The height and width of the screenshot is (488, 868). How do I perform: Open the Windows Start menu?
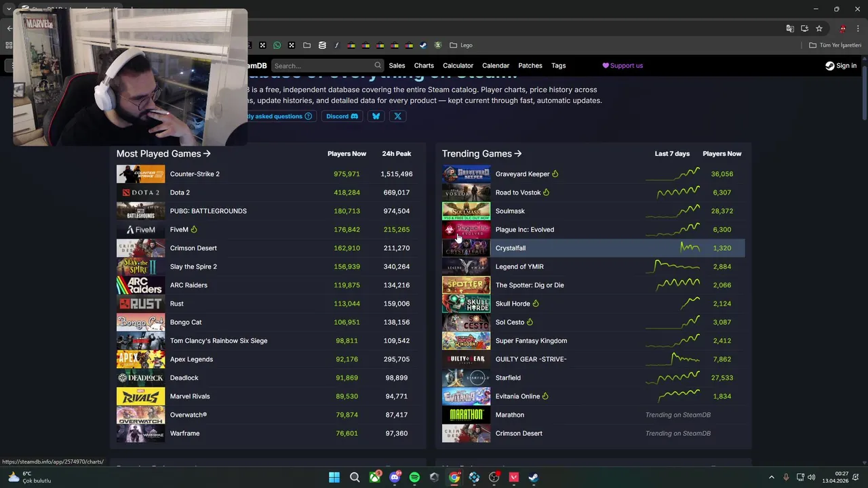pyautogui.click(x=334, y=478)
